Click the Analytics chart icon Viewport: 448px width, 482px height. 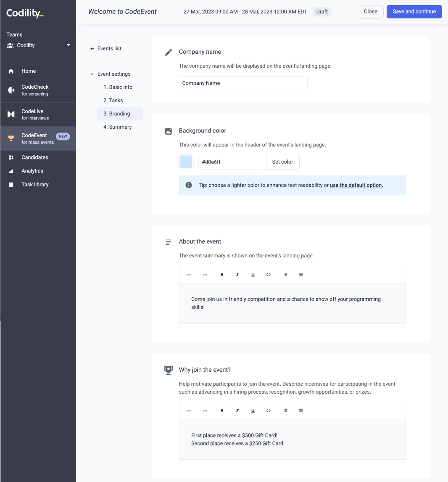(11, 171)
